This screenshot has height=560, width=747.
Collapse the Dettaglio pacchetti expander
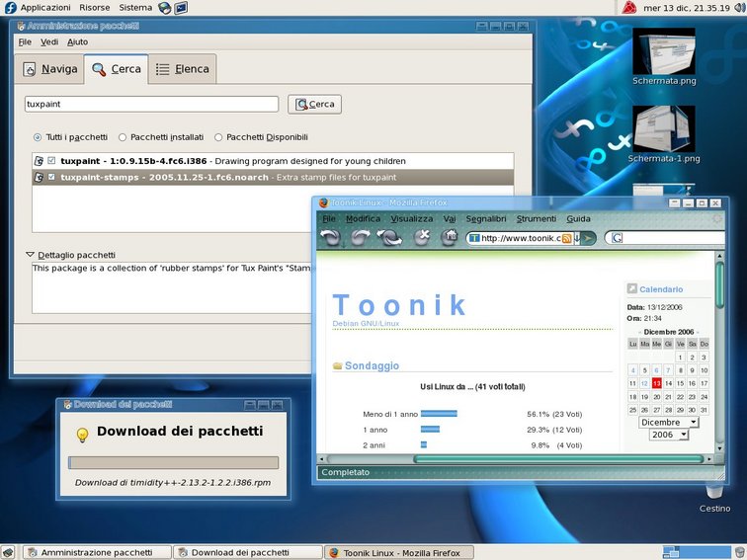click(31, 255)
